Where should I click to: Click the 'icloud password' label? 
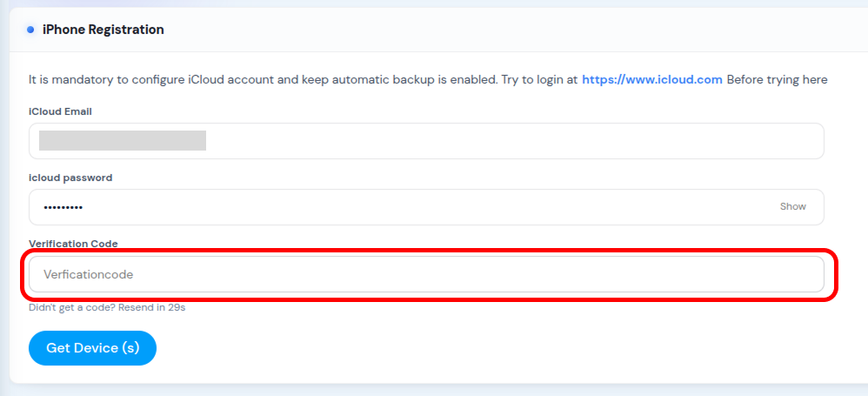(x=70, y=178)
